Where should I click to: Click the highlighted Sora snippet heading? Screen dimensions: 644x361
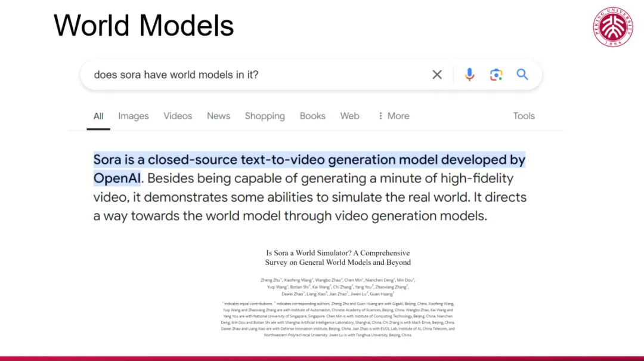[x=309, y=169]
